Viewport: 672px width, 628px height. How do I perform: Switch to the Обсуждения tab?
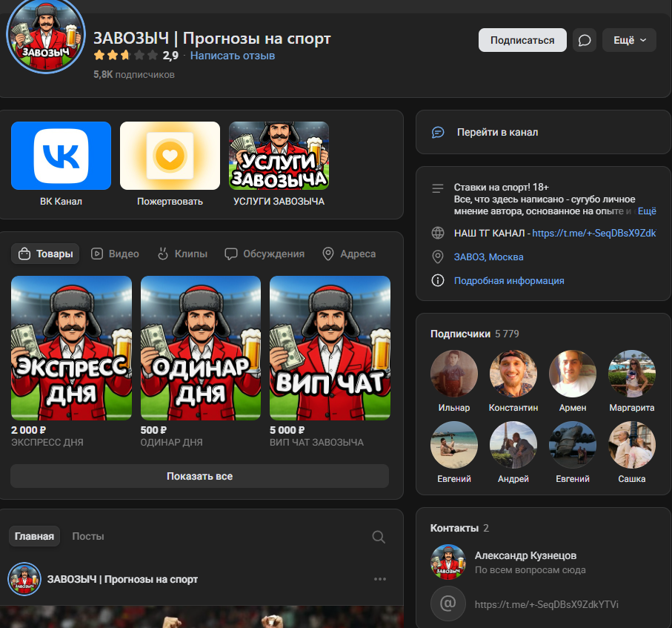pos(265,254)
